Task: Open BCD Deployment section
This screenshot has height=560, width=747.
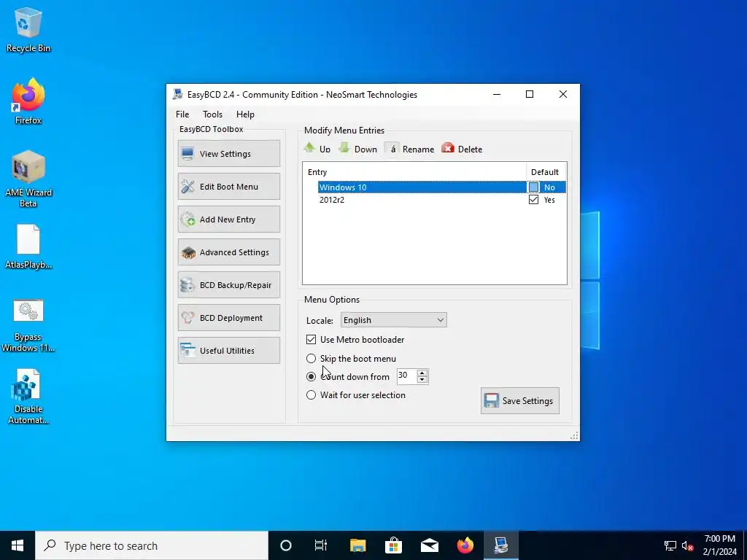Action: [228, 318]
